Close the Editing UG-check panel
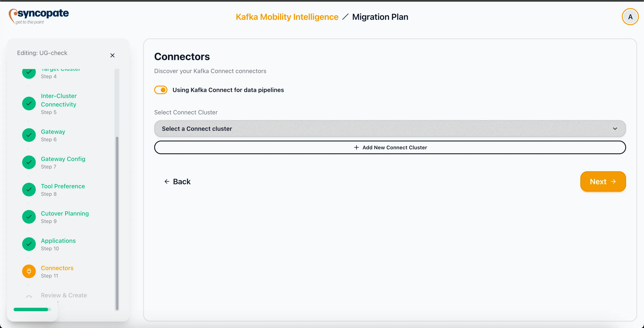Screen dimensions: 644x328 pyautogui.click(x=112, y=56)
